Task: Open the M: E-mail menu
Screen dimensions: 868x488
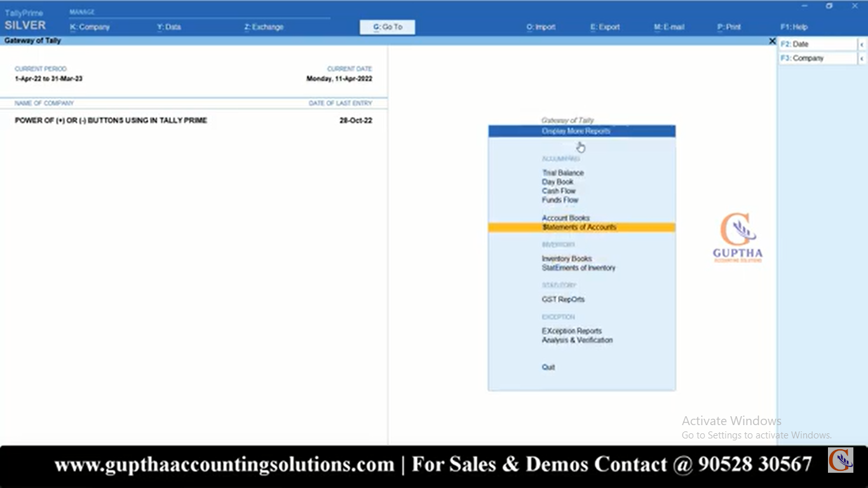Action: (x=669, y=27)
